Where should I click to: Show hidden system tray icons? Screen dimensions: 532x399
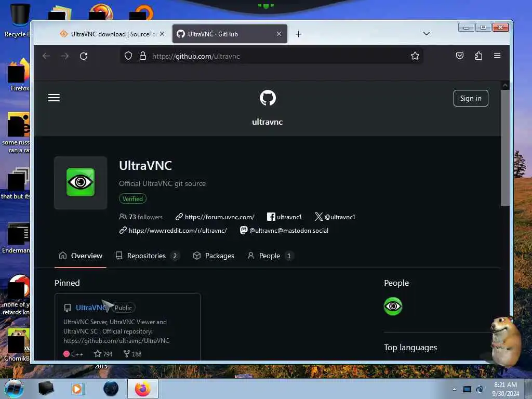[454, 389]
